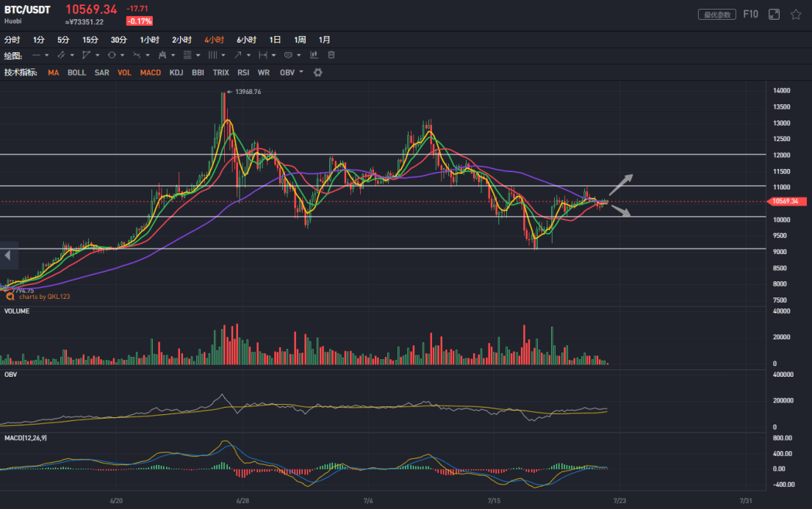Expand the wave tool dropdown arrow
Image resolution: width=812 pixels, height=509 pixels.
[148, 55]
